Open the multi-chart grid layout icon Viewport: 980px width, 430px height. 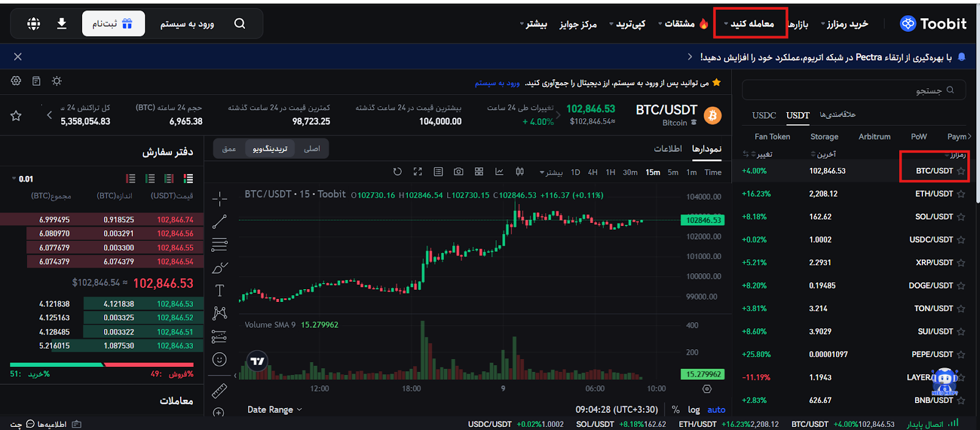479,172
